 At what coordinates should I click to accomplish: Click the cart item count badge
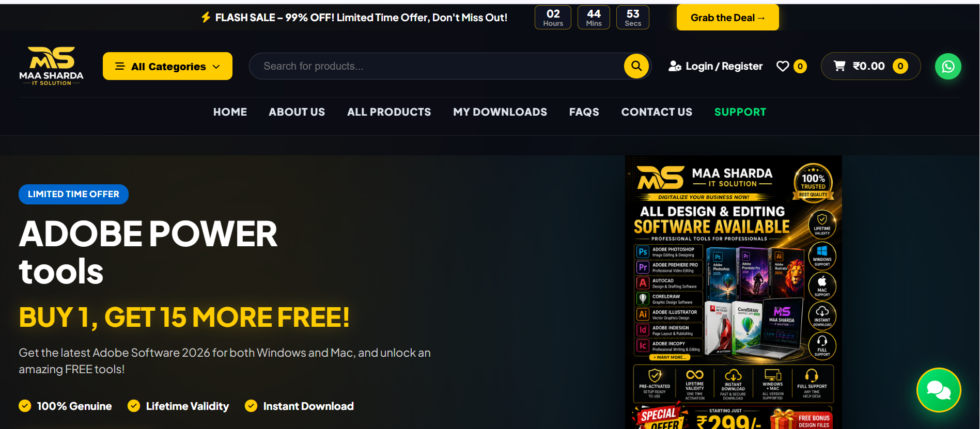(900, 66)
